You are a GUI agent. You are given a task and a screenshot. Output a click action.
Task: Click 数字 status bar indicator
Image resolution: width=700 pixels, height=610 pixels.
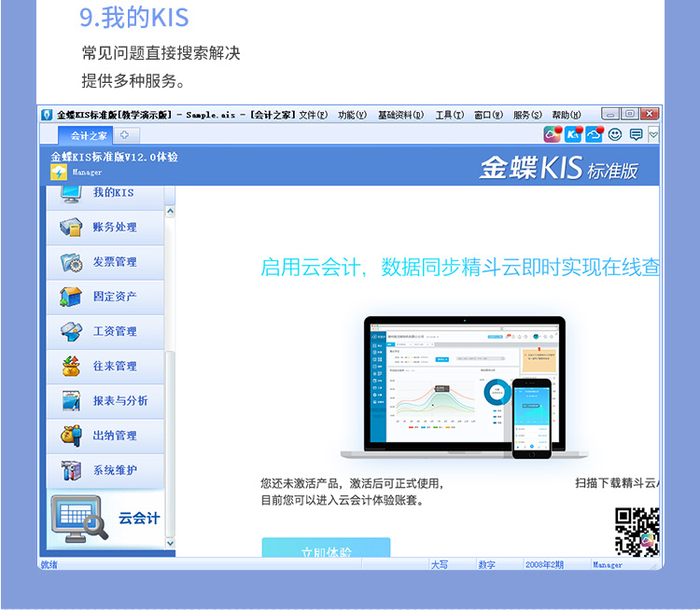486,565
